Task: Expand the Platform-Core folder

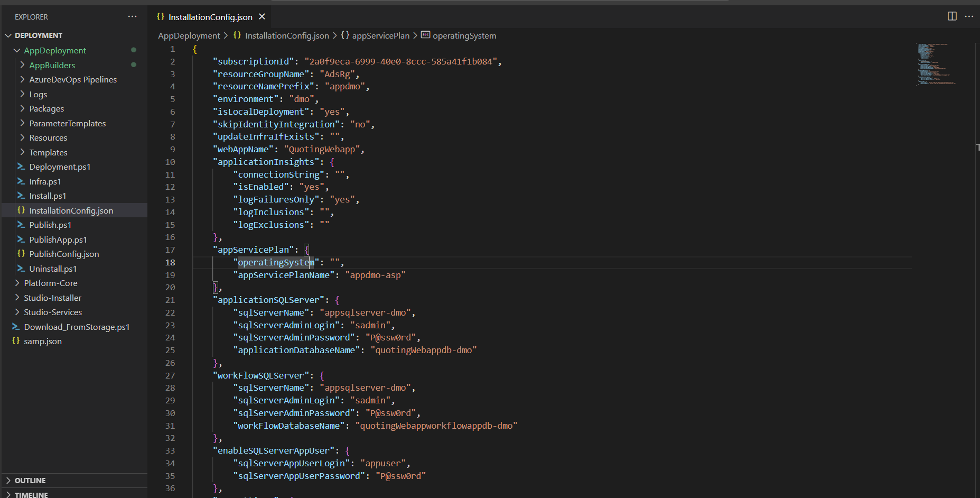Action: [17, 283]
